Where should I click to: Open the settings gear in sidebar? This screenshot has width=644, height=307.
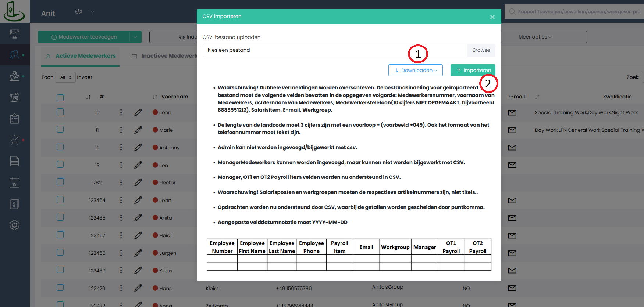coord(14,225)
